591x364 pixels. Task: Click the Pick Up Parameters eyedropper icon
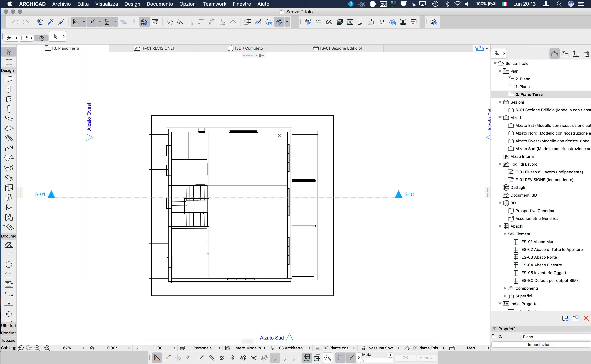pyautogui.click(x=51, y=22)
